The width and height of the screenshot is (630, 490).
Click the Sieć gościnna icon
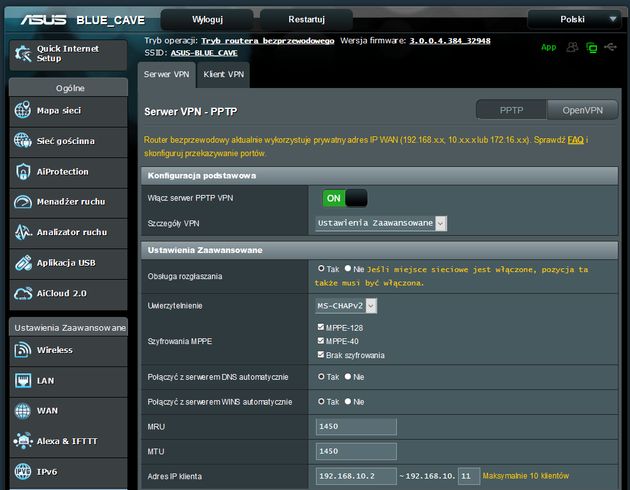[x=22, y=140]
